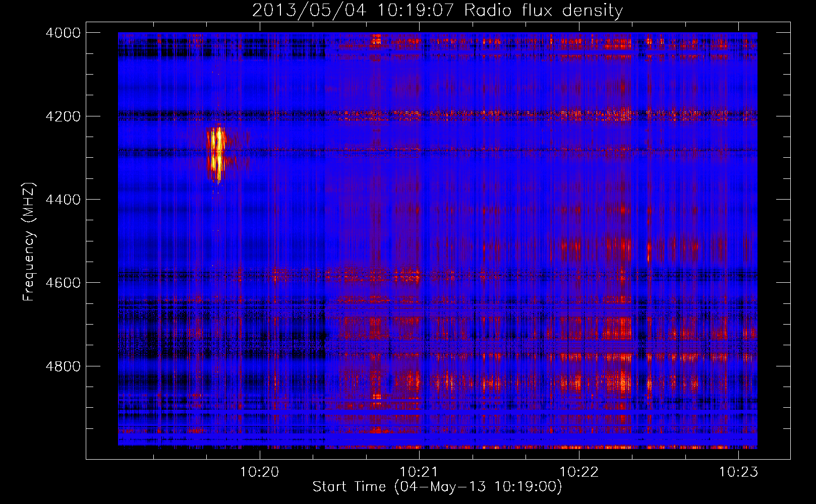
Task: Click the 10:23 time axis label
Action: (x=738, y=472)
